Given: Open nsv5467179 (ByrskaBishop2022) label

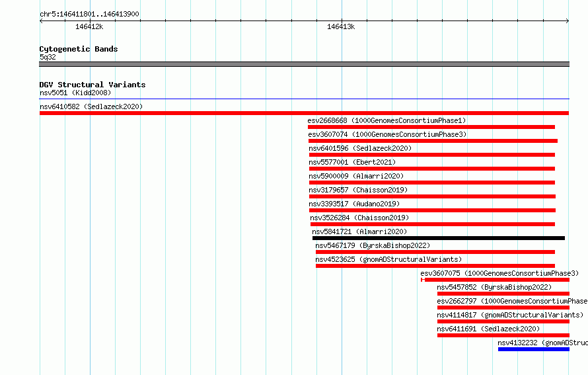Looking at the screenshot, I should coord(373,245).
